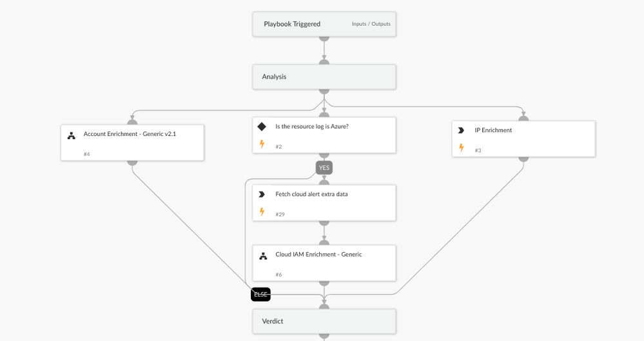Image resolution: width=644 pixels, height=341 pixels.
Task: Open the Fetch cloud alert extra data task
Action: click(x=311, y=194)
